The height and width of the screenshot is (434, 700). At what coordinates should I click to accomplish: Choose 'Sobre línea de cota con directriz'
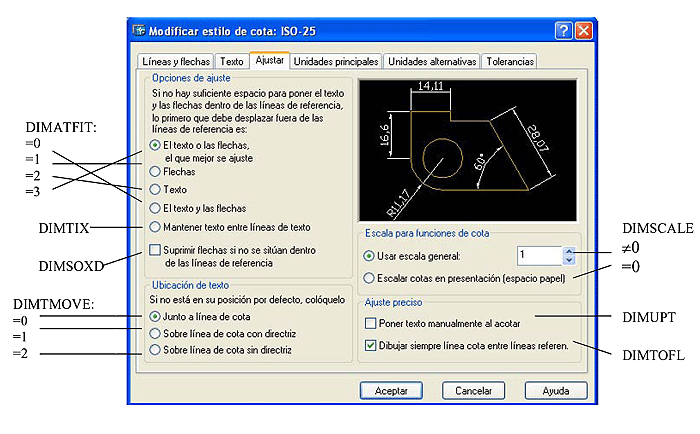155,334
